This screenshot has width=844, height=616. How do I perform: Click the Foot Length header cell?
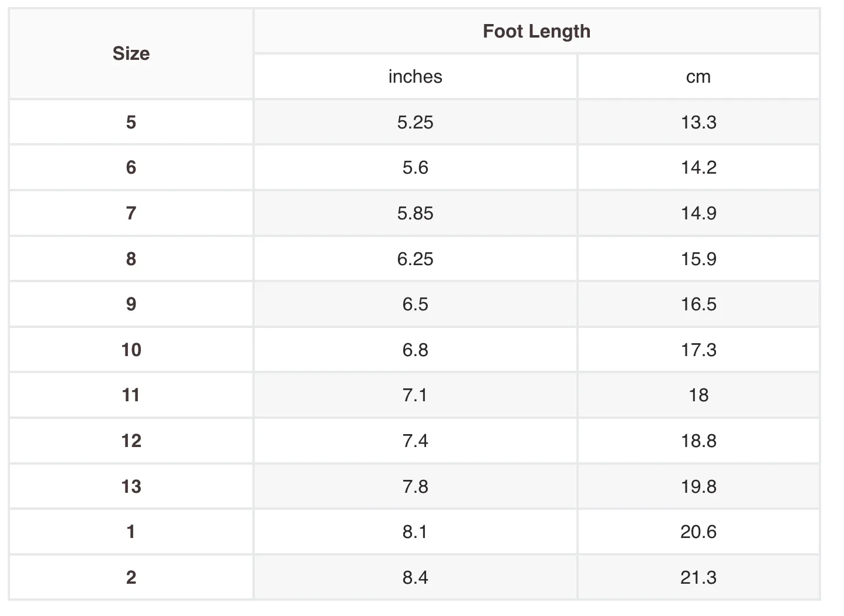point(536,31)
